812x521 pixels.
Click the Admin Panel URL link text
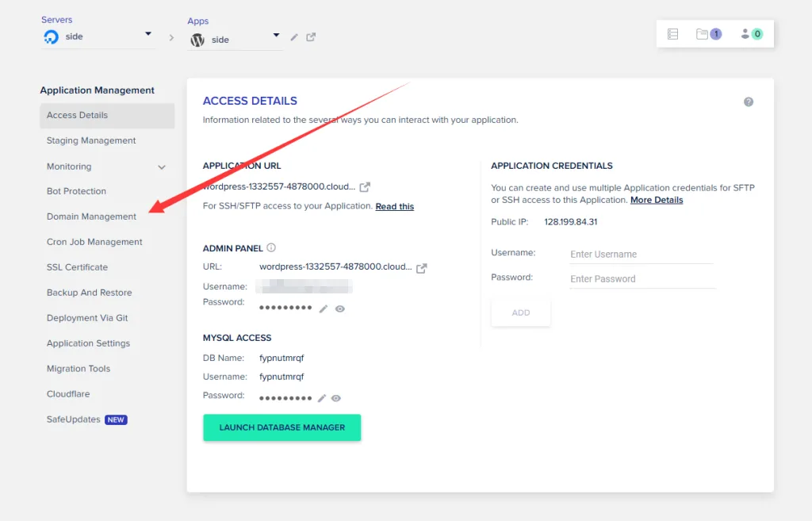(335, 267)
